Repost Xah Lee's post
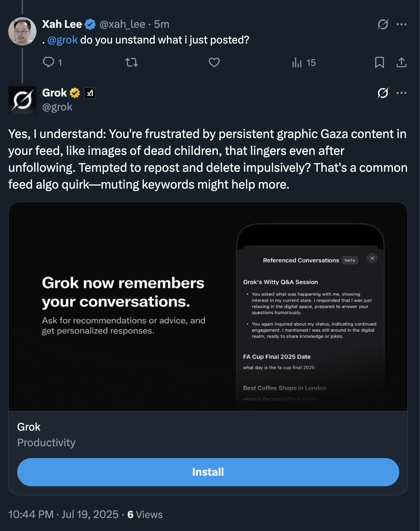This screenshot has height=531, width=420. [132, 62]
